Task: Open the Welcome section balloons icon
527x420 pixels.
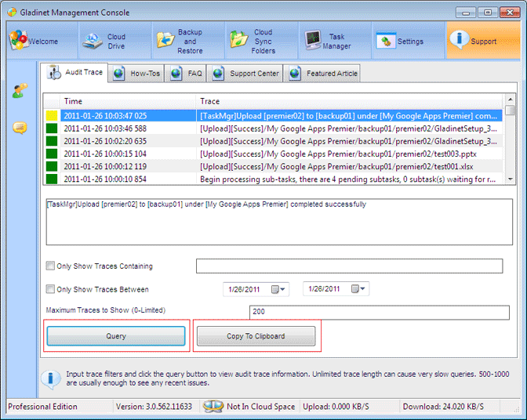Action: [18, 40]
